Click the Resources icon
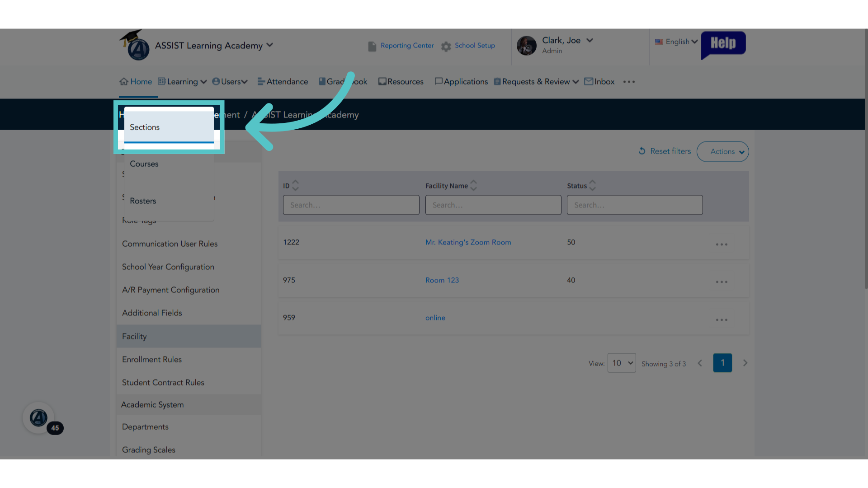The height and width of the screenshot is (488, 868). click(382, 82)
